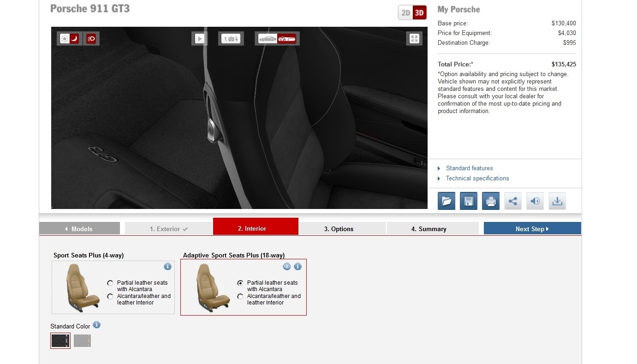This screenshot has height=364, width=637.
Task: Click the Porsche 911 GT3 heading
Action: pos(90,8)
